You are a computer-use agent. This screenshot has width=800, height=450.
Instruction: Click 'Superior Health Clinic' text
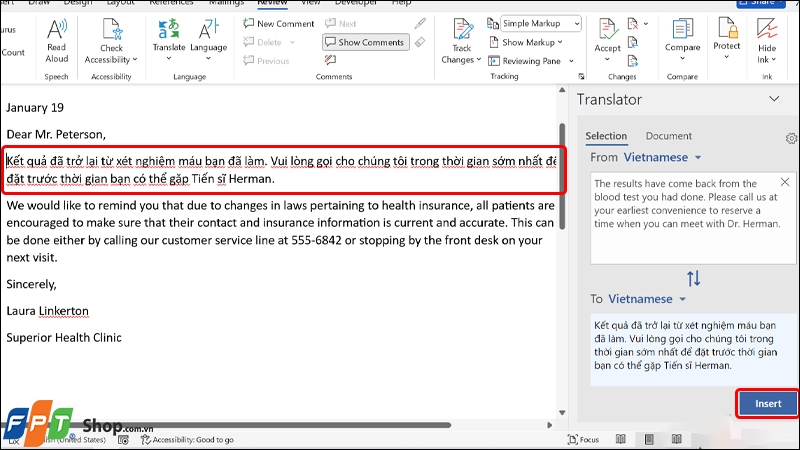click(x=64, y=337)
